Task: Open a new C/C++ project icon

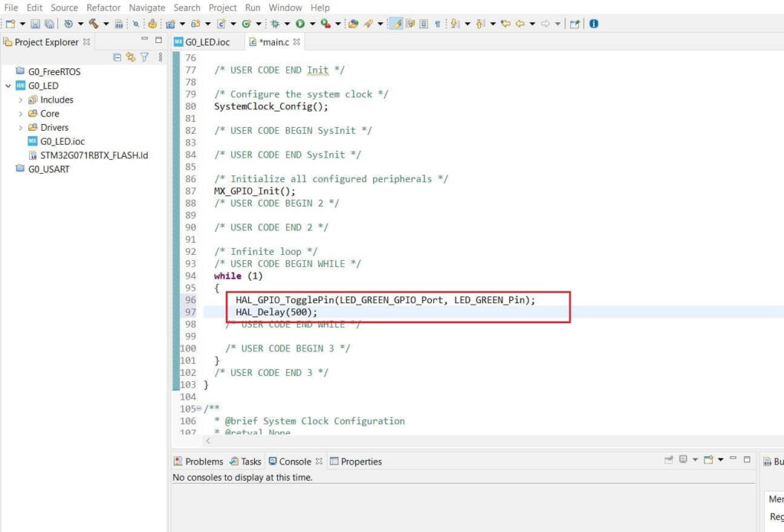Action: (x=169, y=23)
